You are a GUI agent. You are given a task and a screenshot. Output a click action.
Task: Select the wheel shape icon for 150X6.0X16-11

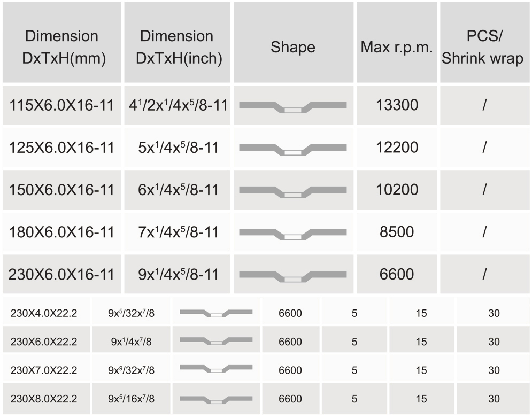tap(293, 190)
